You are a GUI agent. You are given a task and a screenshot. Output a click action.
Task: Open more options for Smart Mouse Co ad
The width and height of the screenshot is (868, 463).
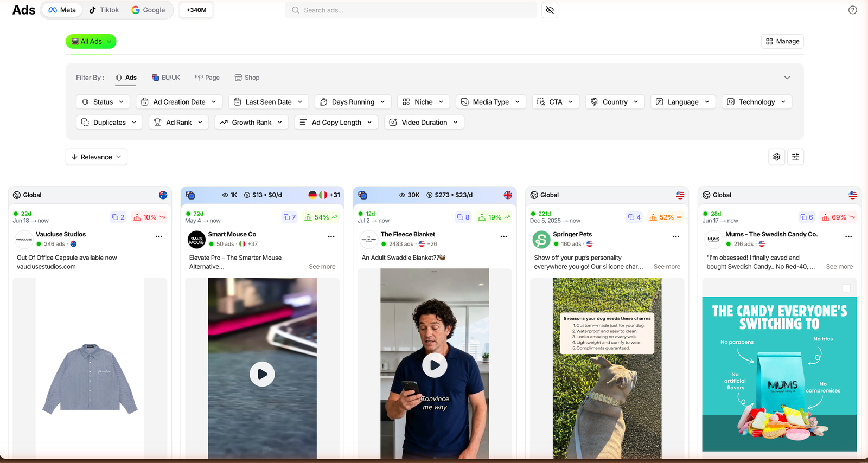click(331, 236)
